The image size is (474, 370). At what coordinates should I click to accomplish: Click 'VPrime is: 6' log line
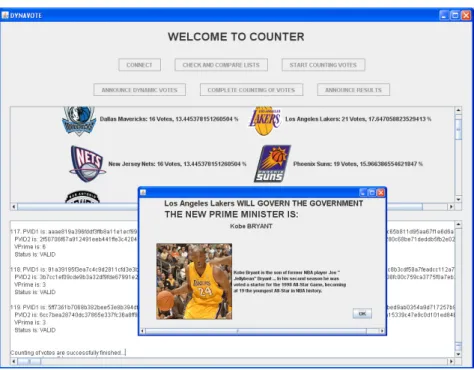point(30,247)
